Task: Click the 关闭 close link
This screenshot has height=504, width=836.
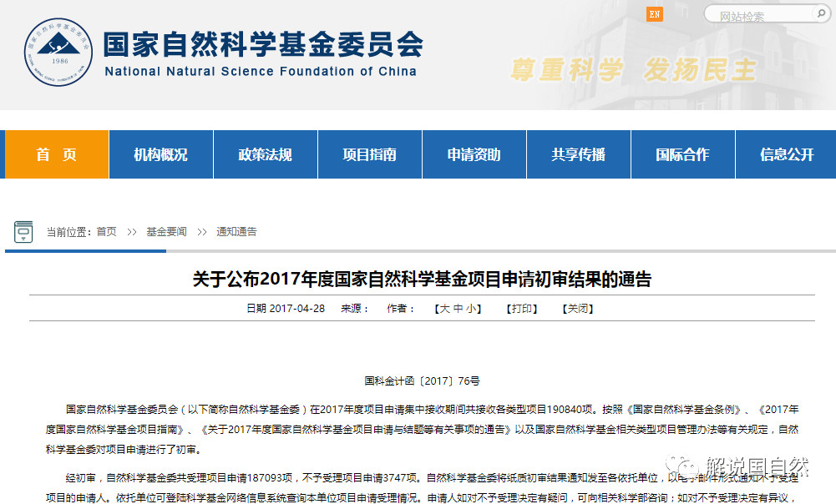Action: click(578, 309)
